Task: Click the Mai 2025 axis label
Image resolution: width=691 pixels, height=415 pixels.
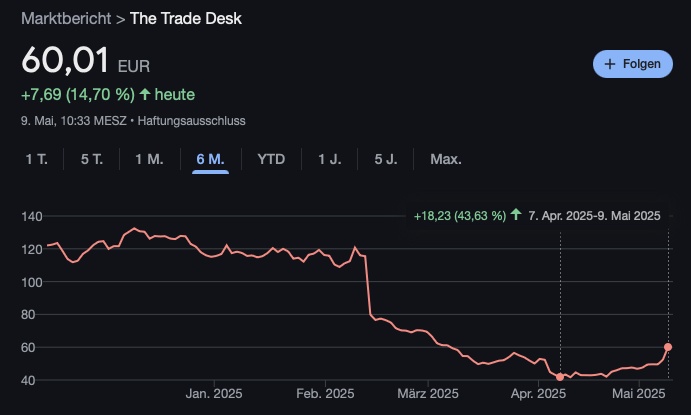Action: tap(639, 393)
